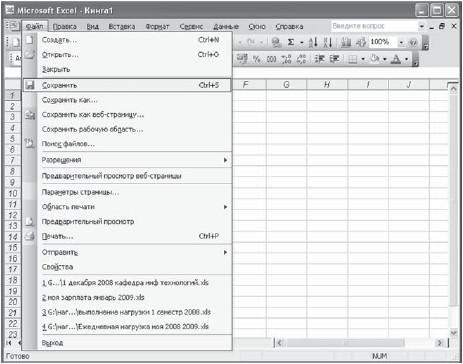Click the fill color bucket icon
Viewport: 463px width, 364px height.
point(375,59)
